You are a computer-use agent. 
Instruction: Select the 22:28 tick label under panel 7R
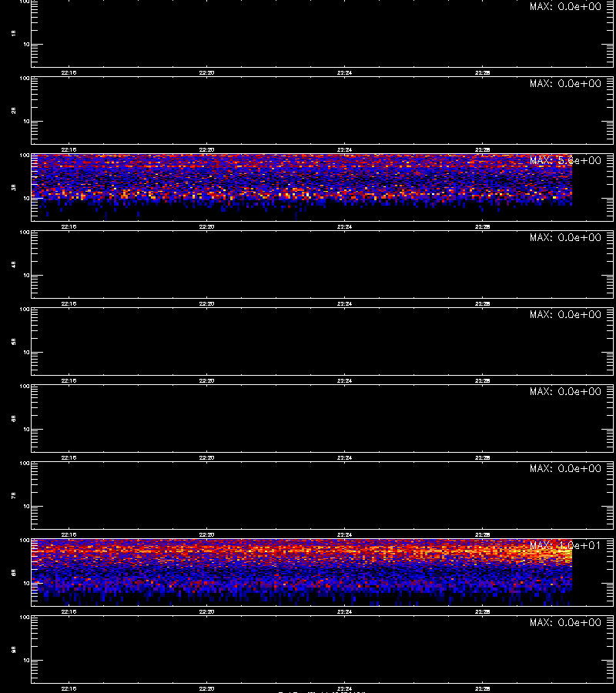click(x=483, y=535)
